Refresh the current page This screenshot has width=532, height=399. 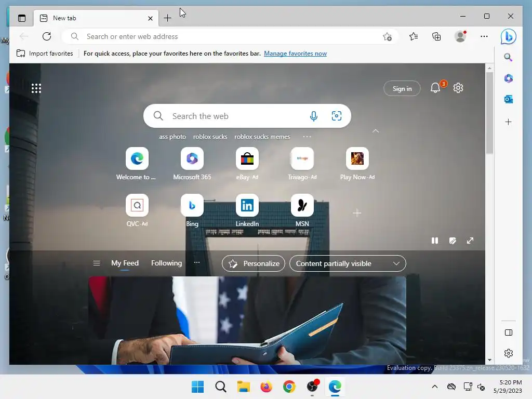[x=47, y=36]
